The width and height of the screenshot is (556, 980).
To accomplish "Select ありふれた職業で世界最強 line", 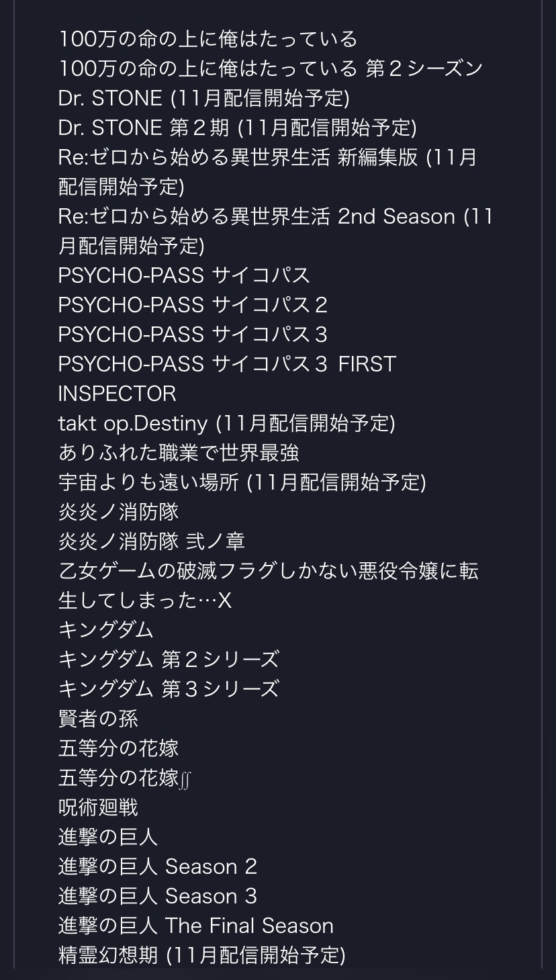I will pyautogui.click(x=179, y=453).
